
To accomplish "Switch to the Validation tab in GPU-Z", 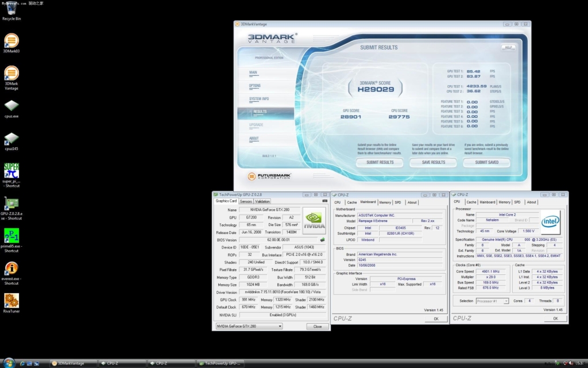I will point(262,202).
